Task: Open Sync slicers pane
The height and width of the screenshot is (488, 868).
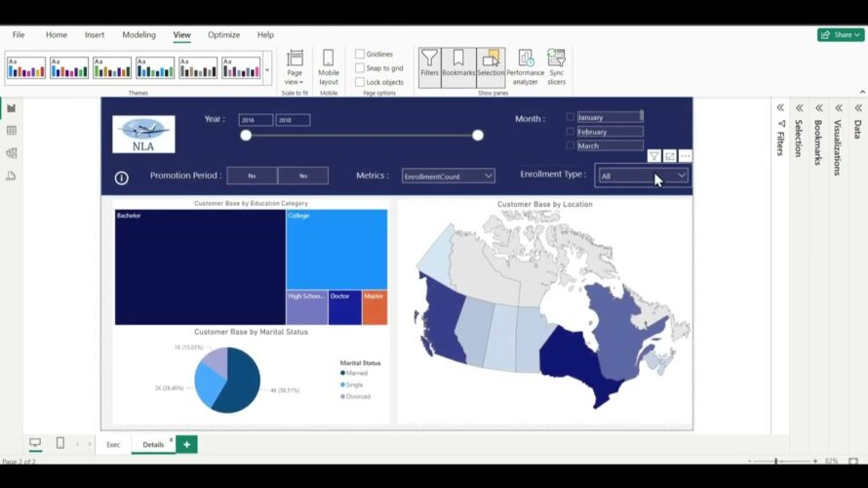Action: coord(556,67)
